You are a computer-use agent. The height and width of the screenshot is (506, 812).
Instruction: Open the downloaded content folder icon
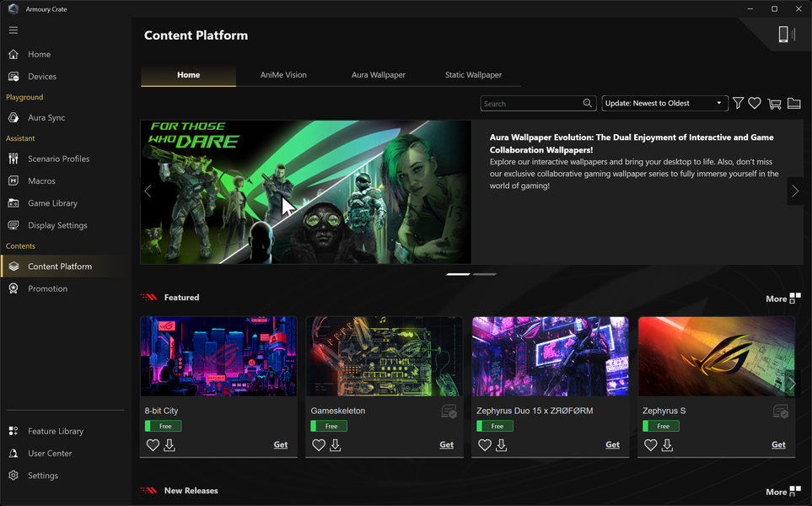click(x=794, y=103)
